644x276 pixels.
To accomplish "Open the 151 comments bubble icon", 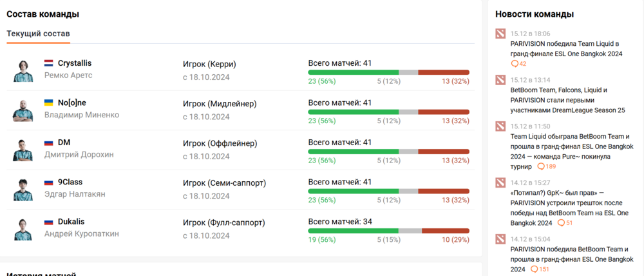I will [x=535, y=269].
